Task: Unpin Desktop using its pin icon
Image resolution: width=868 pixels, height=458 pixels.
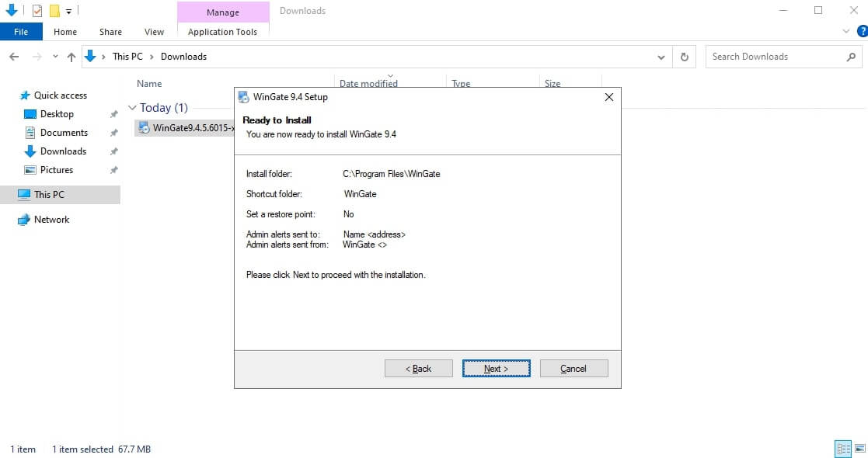Action: (x=114, y=115)
